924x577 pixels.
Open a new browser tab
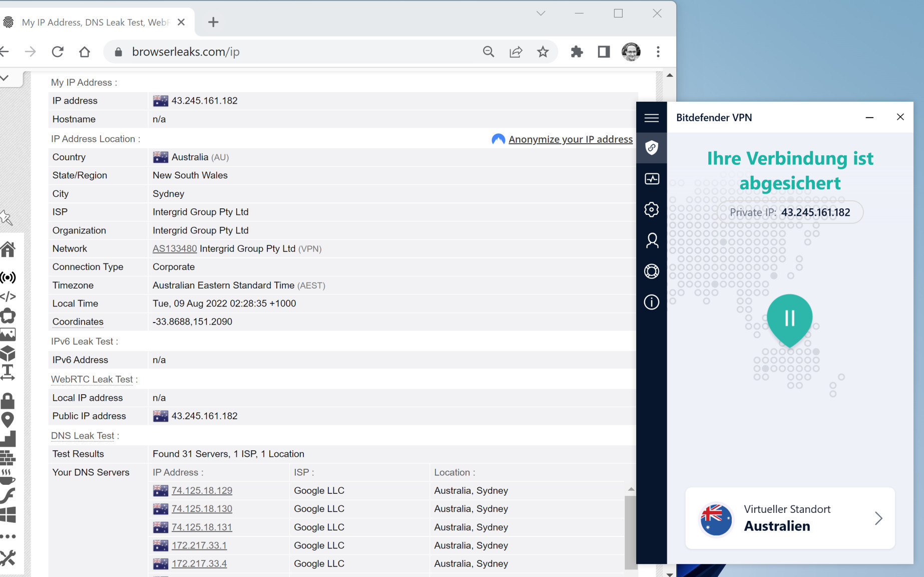[213, 22]
